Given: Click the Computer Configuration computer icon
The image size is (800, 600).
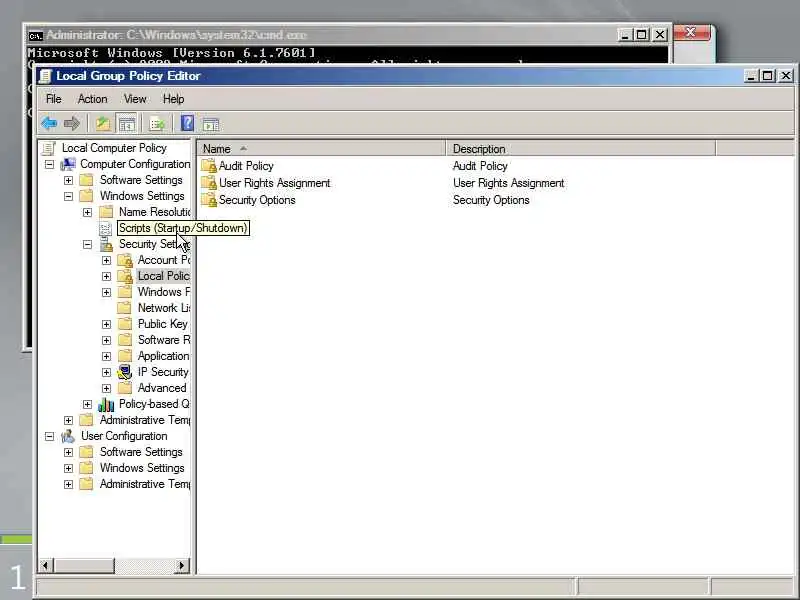Looking at the screenshot, I should [x=68, y=164].
